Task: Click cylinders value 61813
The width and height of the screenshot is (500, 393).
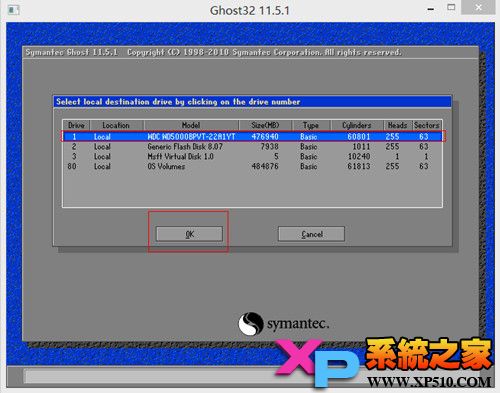Action: [x=359, y=166]
